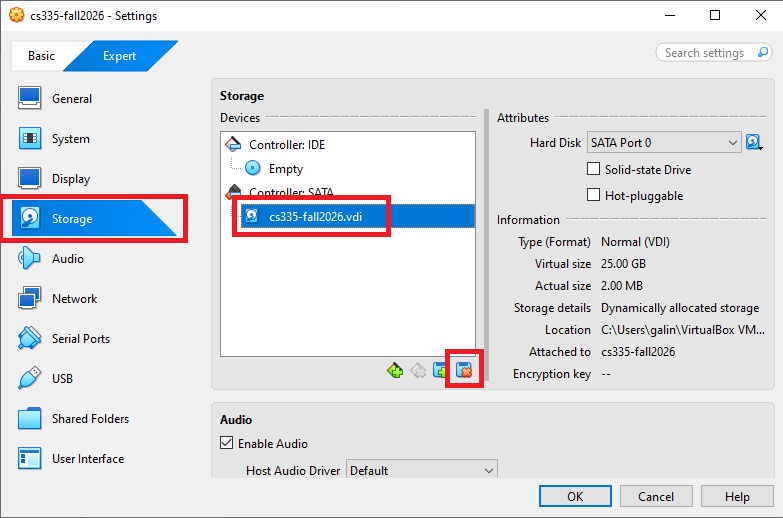Image resolution: width=783 pixels, height=518 pixels.
Task: Click the remove attachment icon
Action: (464, 370)
